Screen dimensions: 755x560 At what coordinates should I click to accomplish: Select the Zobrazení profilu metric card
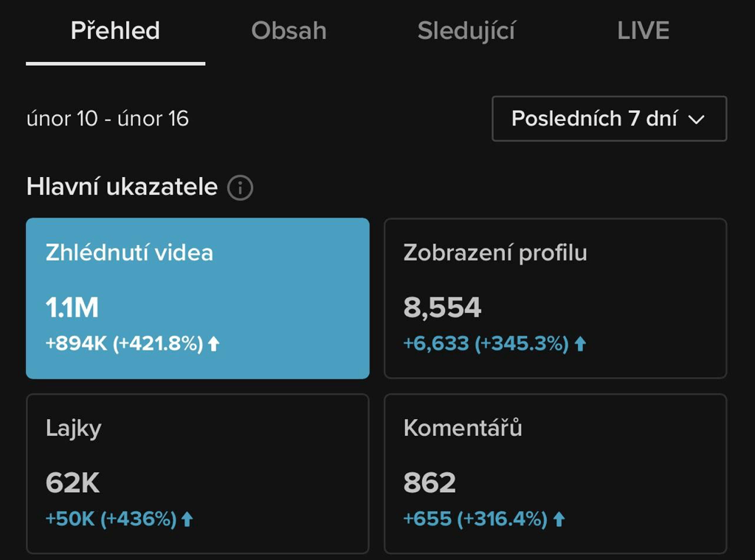(x=555, y=298)
